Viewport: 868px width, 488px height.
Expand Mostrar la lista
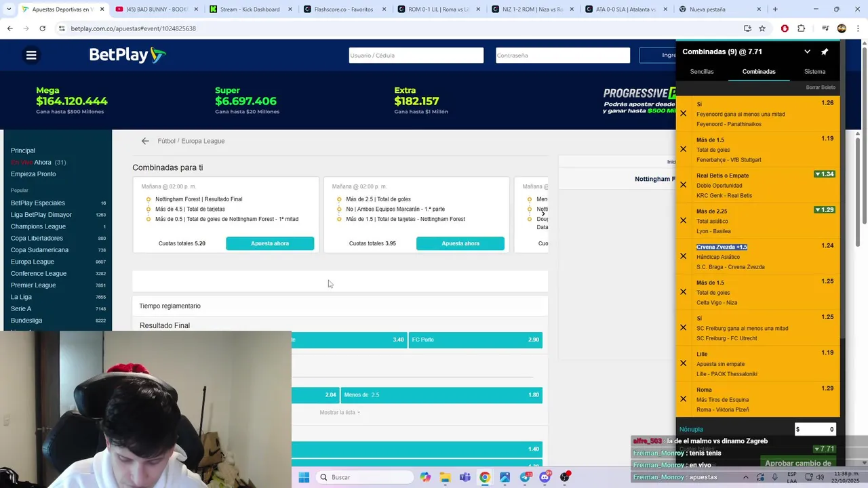click(339, 412)
